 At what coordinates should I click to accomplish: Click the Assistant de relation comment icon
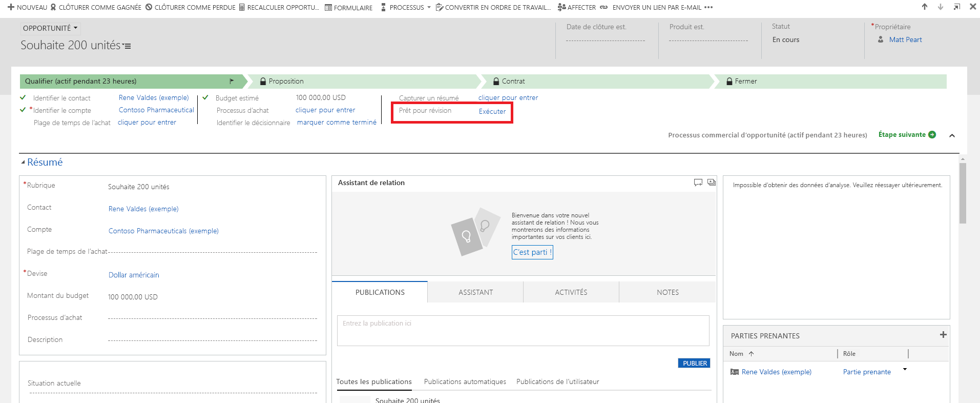[x=698, y=183]
